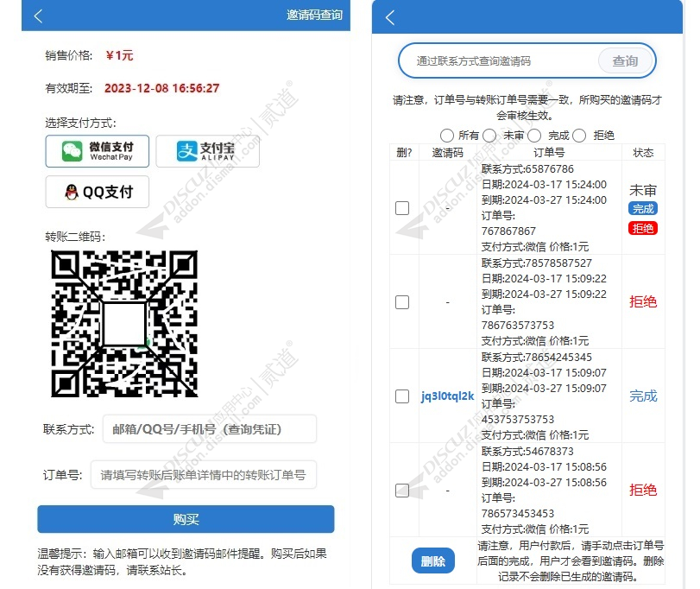Select the 所有 filter radio button
Screen dimensions: 700x589
[x=446, y=136]
